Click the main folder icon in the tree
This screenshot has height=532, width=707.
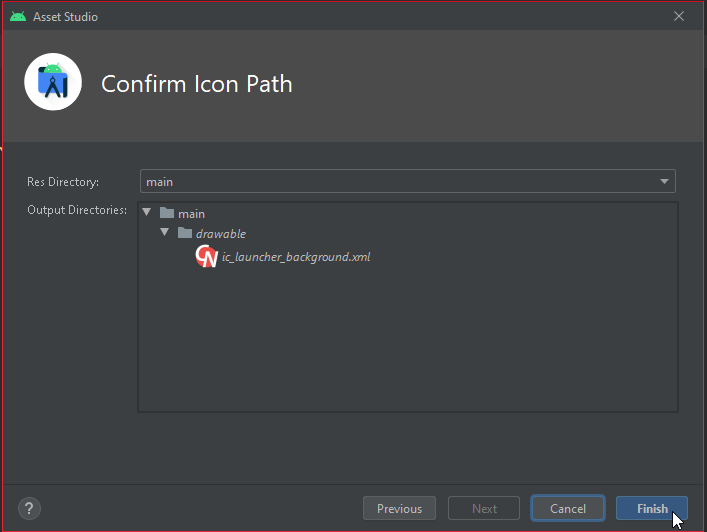pyautogui.click(x=167, y=213)
